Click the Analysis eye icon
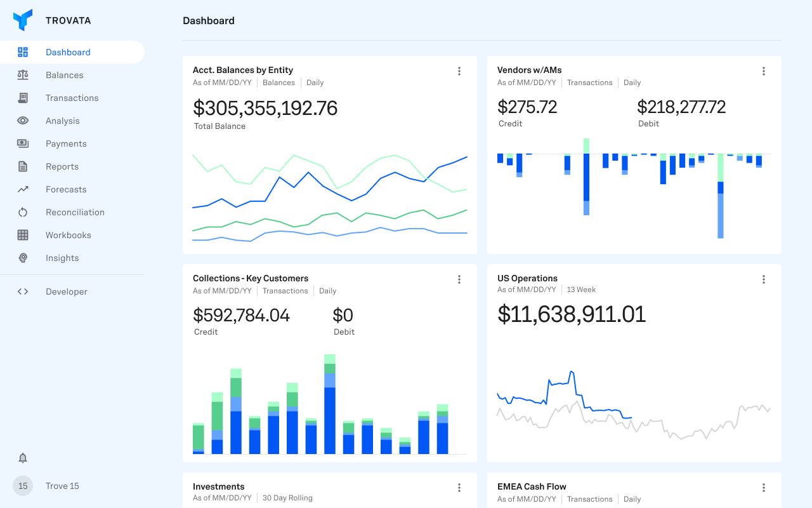 click(23, 121)
